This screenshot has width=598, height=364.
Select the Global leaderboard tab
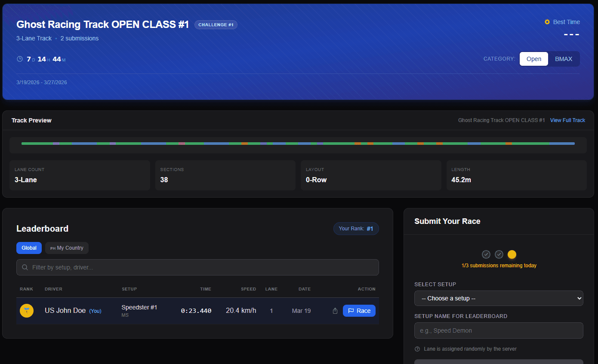(x=29, y=248)
